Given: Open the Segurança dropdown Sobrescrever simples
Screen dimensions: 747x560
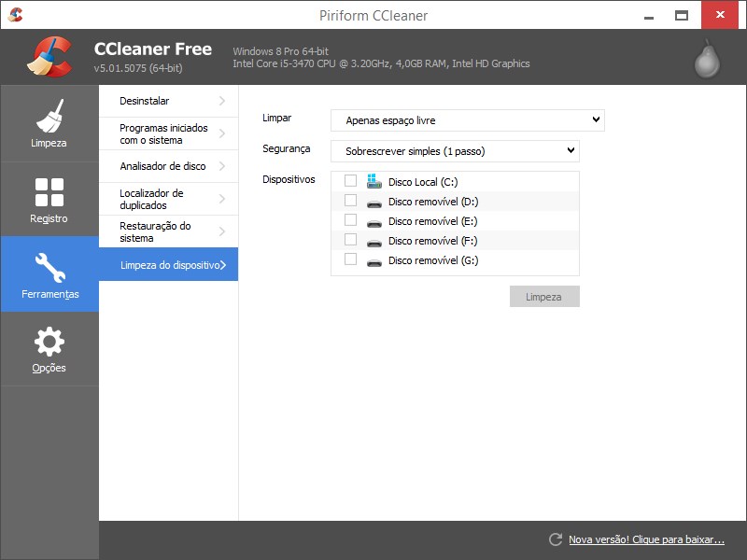Looking at the screenshot, I should click(x=455, y=151).
